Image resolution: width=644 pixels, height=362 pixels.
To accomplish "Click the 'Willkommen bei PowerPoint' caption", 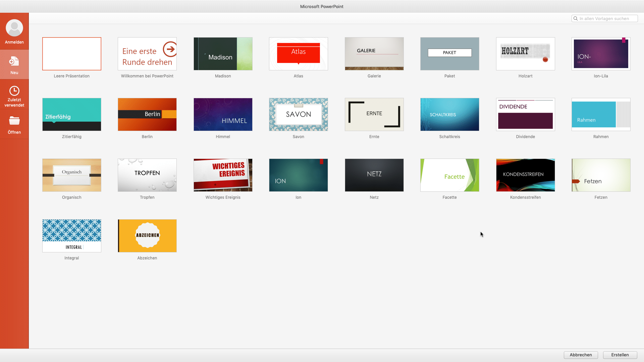I will [147, 76].
